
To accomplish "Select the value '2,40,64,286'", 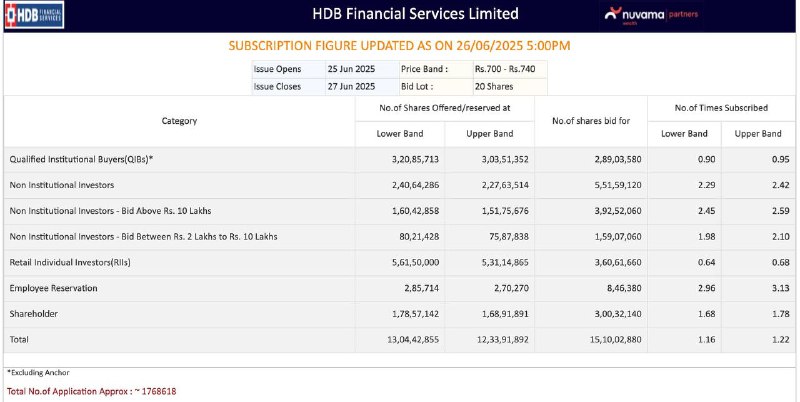I will pyautogui.click(x=415, y=185).
